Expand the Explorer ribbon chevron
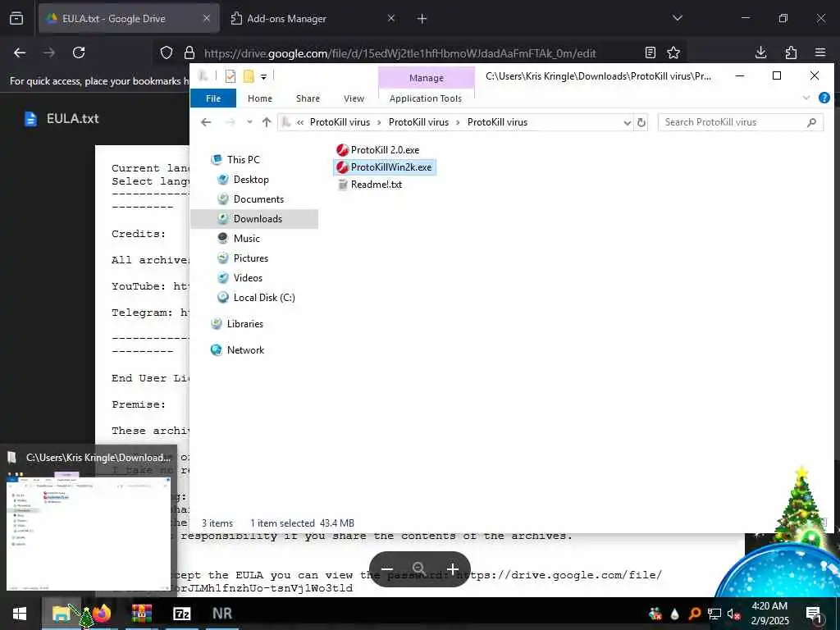This screenshot has height=630, width=840. point(806,98)
